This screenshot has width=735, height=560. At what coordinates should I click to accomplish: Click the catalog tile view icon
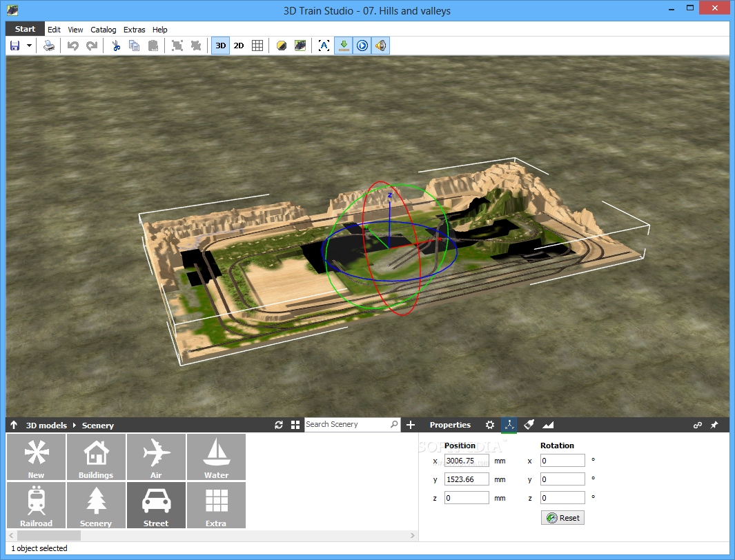tap(295, 425)
